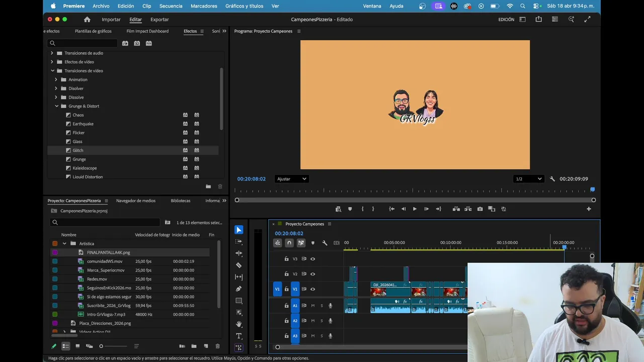This screenshot has width=644, height=362.
Task: Toggle project writable green pencil icon
Action: click(54, 346)
